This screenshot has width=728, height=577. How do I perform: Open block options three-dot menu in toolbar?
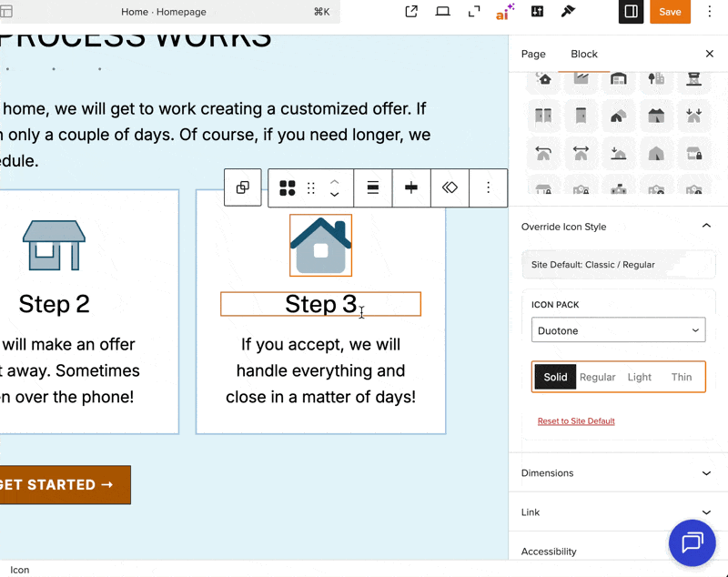pyautogui.click(x=489, y=187)
